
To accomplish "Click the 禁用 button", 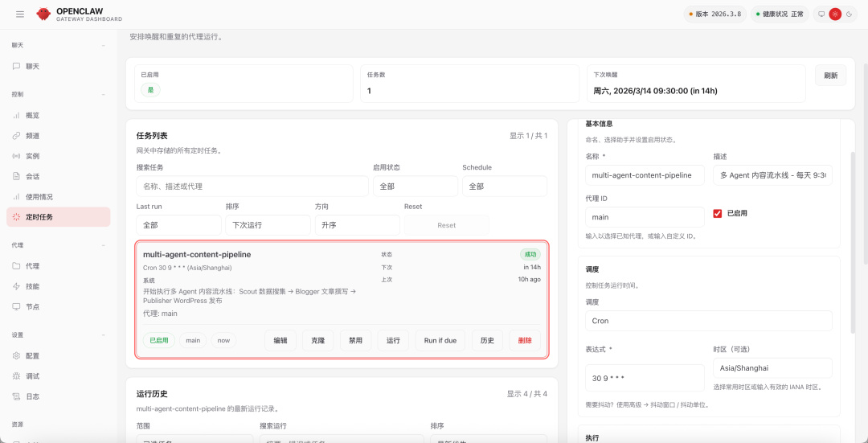I will click(355, 341).
